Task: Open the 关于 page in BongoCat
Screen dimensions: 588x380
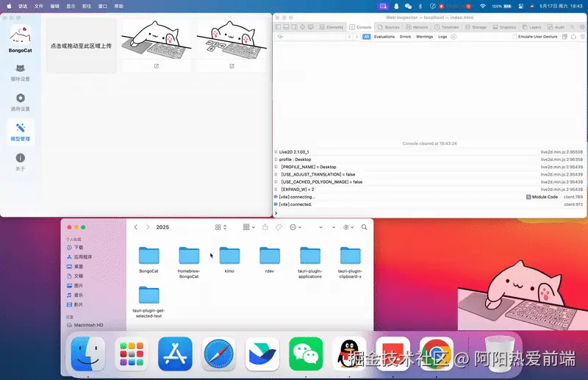Action: 21,162
